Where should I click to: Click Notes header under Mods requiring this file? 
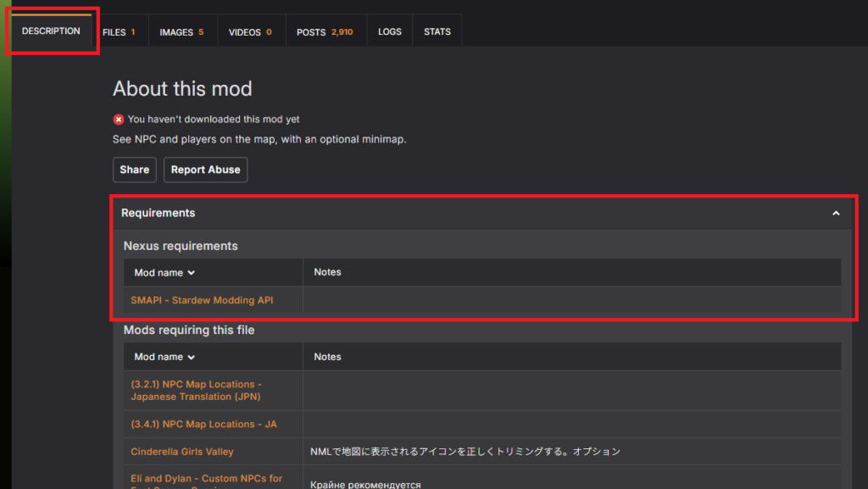(x=327, y=357)
